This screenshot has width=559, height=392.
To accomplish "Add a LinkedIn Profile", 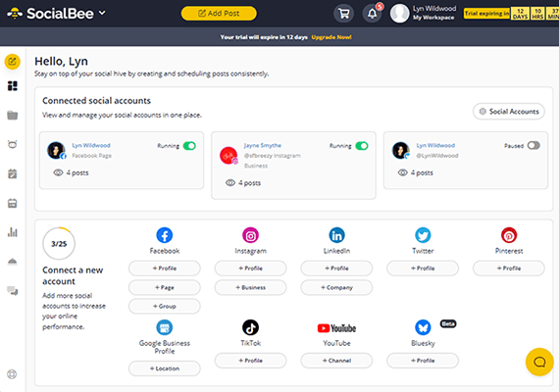I will [337, 269].
